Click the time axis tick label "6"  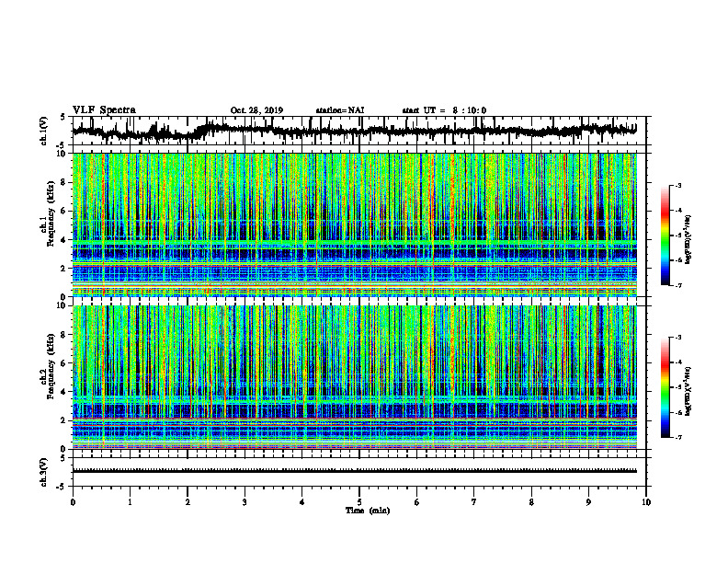tap(417, 502)
